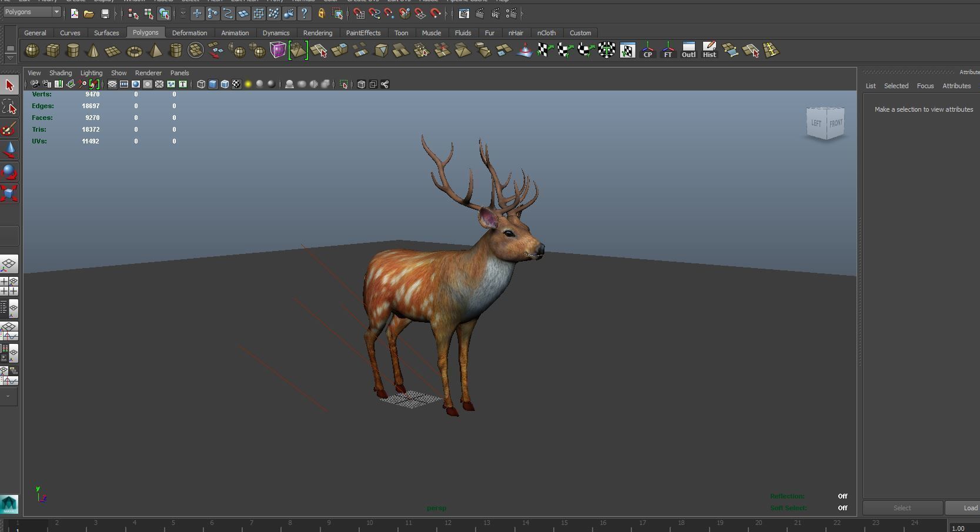Click the New Scene icon
The width and height of the screenshot is (980, 532).
[75, 14]
